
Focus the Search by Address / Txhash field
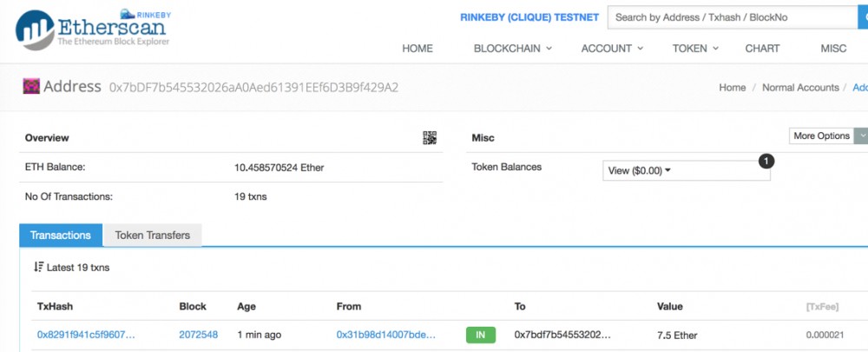point(733,17)
